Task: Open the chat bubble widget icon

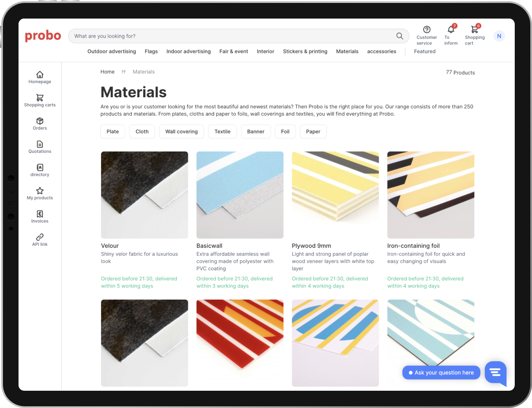Action: tap(495, 373)
